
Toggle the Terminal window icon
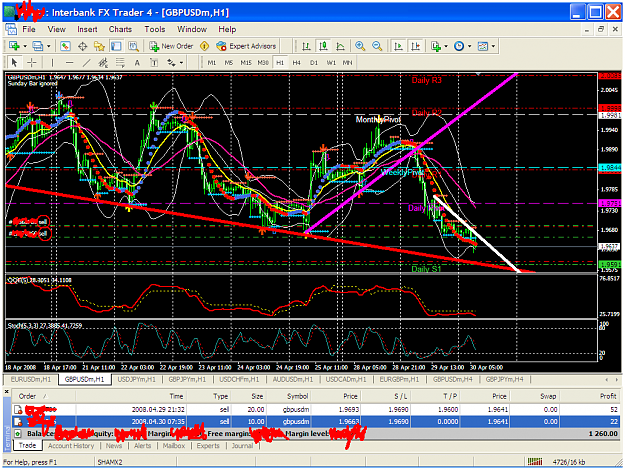tap(116, 46)
